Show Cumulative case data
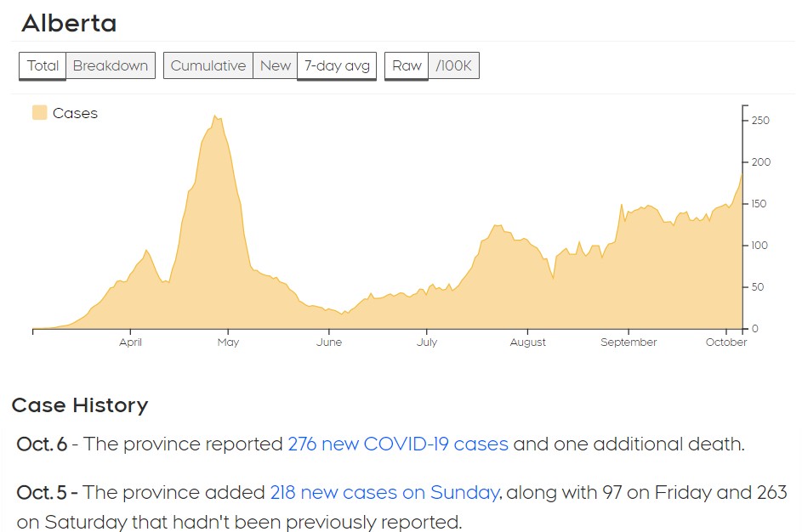The width and height of the screenshot is (802, 532). click(208, 66)
